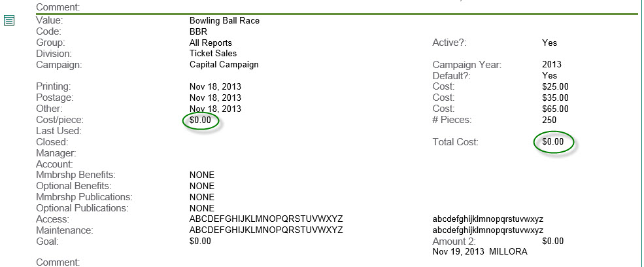The height and width of the screenshot is (267, 644).
Task: Click the BBR code text
Action: [198, 31]
